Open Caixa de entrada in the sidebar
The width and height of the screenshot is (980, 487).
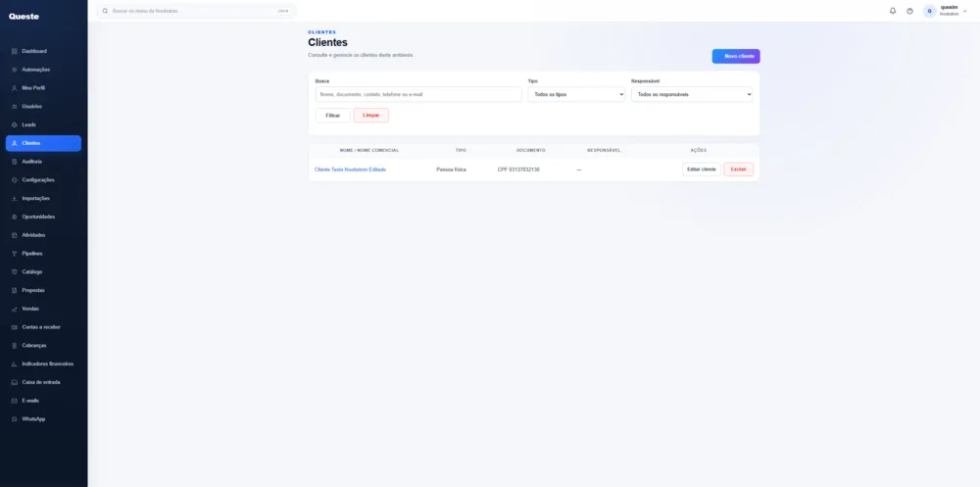[x=43, y=382]
